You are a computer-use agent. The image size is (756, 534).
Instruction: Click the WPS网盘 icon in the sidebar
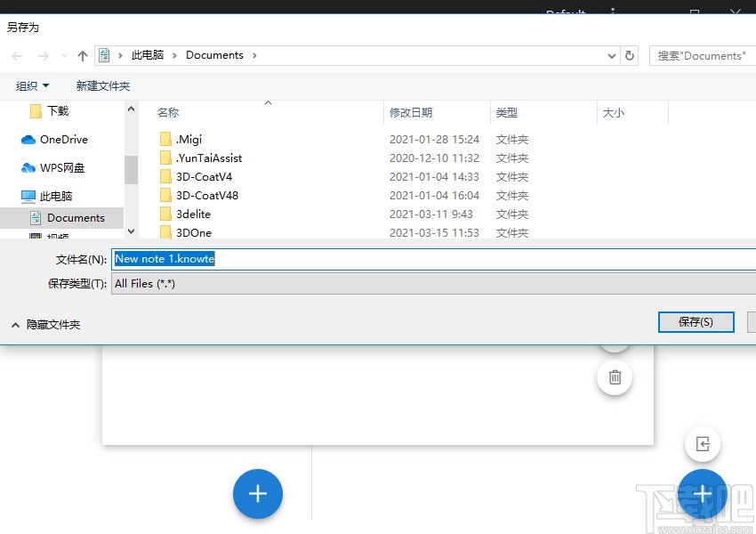pyautogui.click(x=29, y=167)
